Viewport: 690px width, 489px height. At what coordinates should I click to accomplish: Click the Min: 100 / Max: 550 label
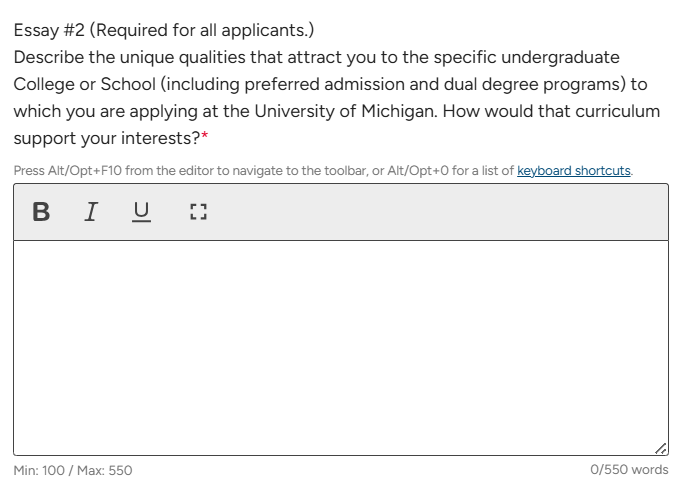point(73,470)
